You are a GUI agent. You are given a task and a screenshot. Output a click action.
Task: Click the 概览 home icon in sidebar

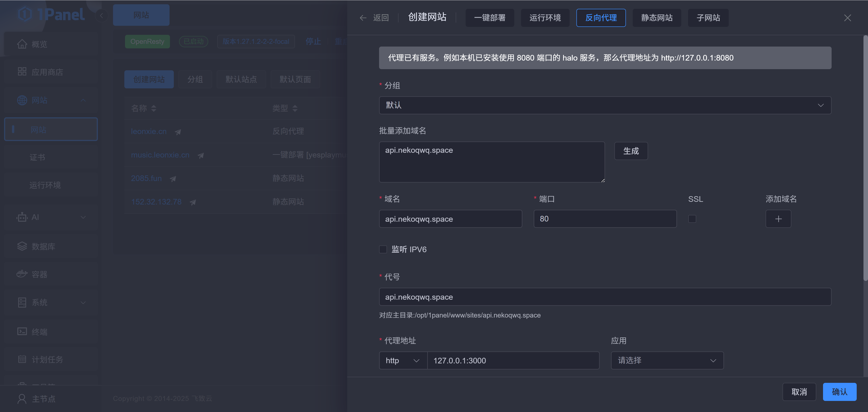click(22, 44)
